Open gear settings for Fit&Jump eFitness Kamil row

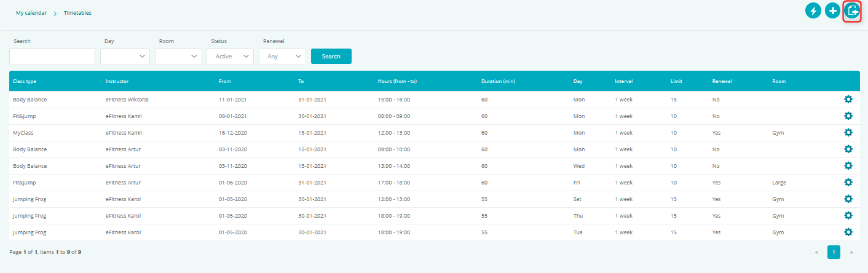pos(848,116)
